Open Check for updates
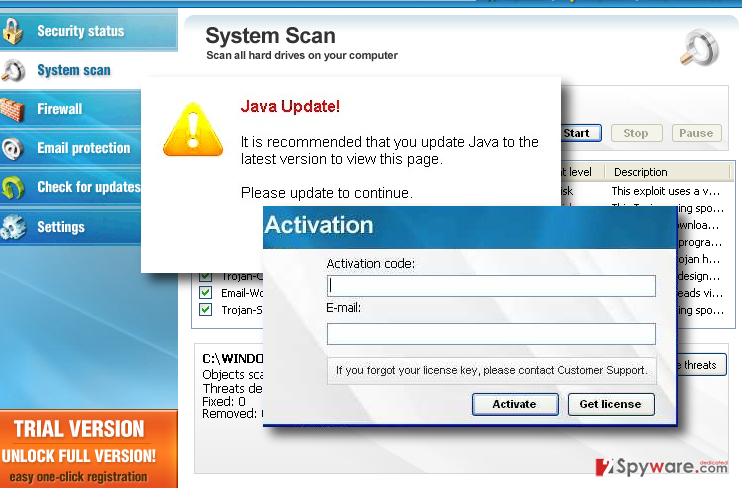Image resolution: width=742 pixels, height=488 pixels. coord(71,187)
